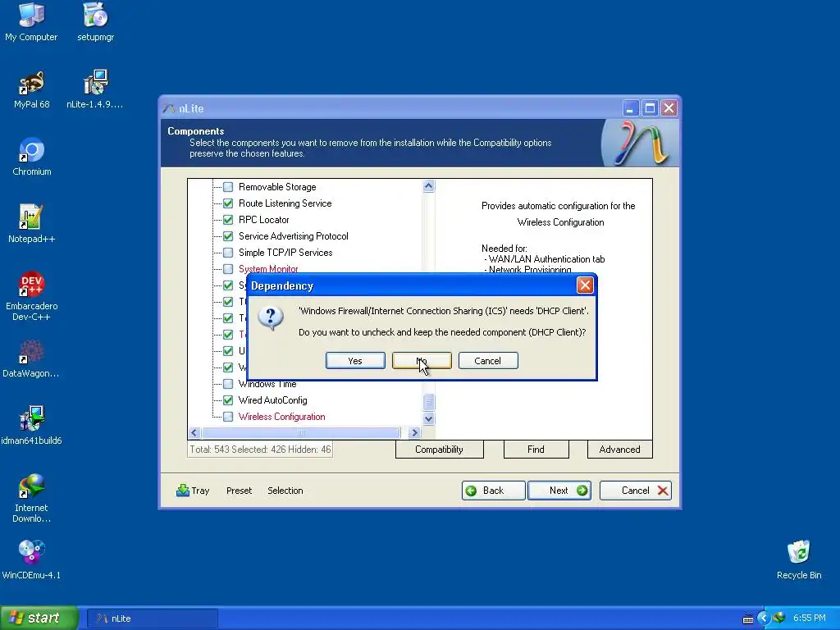Open Advanced options
The height and width of the screenshot is (630, 840).
pyautogui.click(x=619, y=450)
